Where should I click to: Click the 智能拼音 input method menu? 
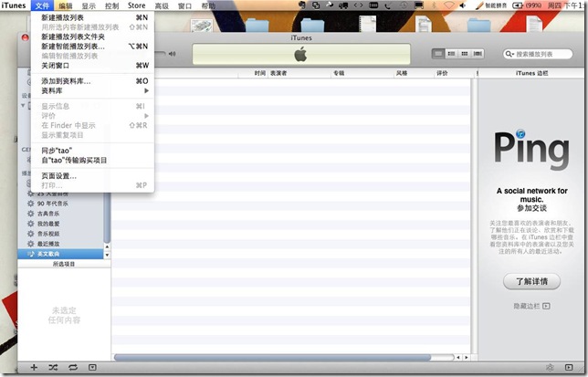pos(491,5)
